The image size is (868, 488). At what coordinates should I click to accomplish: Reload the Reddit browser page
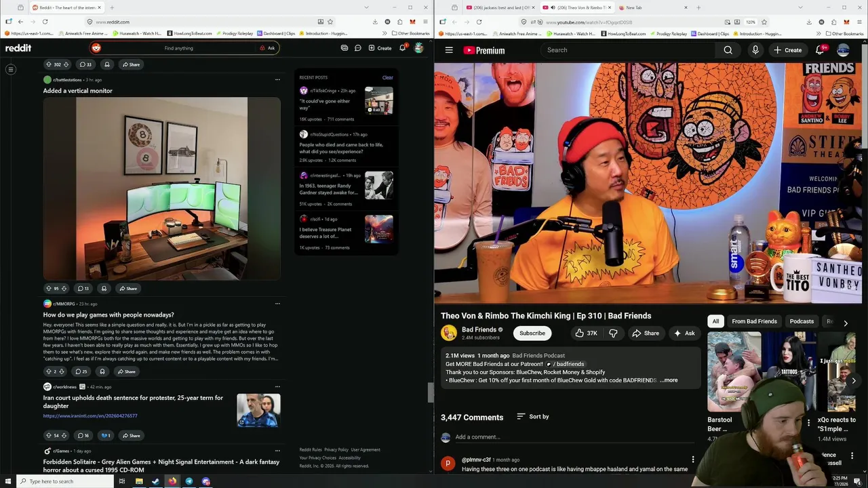click(x=45, y=22)
